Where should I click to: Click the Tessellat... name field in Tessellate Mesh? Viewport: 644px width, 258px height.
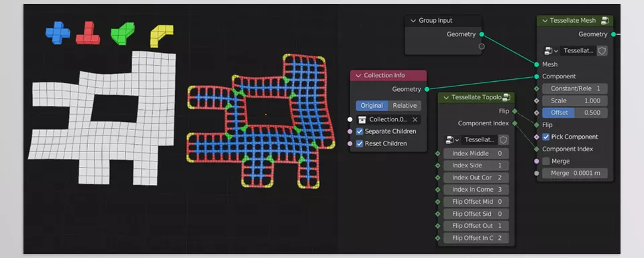pos(578,51)
